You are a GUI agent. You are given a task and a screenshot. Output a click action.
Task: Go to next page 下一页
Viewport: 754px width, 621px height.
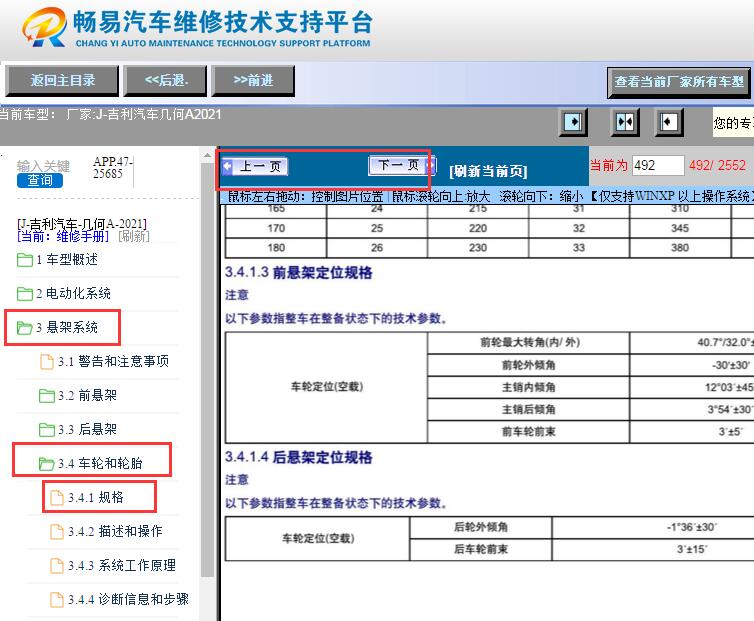tap(402, 165)
